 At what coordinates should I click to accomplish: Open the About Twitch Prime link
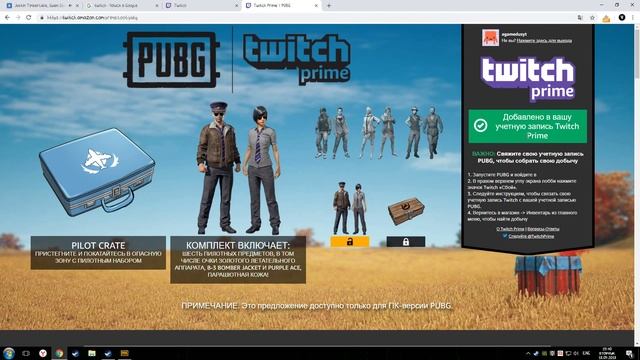(510, 229)
